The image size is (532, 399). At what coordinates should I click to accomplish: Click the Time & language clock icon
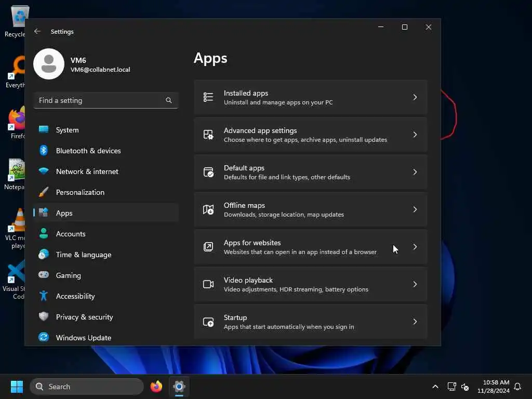tap(44, 255)
